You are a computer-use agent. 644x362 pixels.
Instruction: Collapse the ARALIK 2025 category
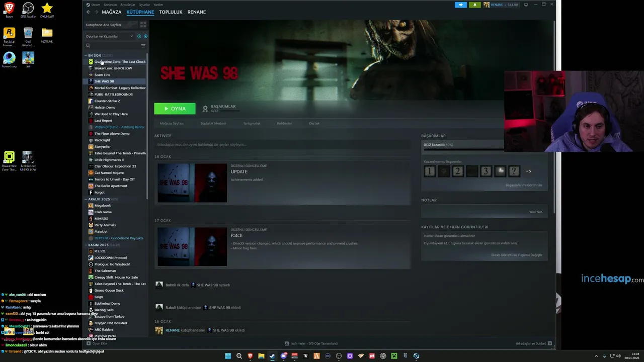click(x=86, y=199)
